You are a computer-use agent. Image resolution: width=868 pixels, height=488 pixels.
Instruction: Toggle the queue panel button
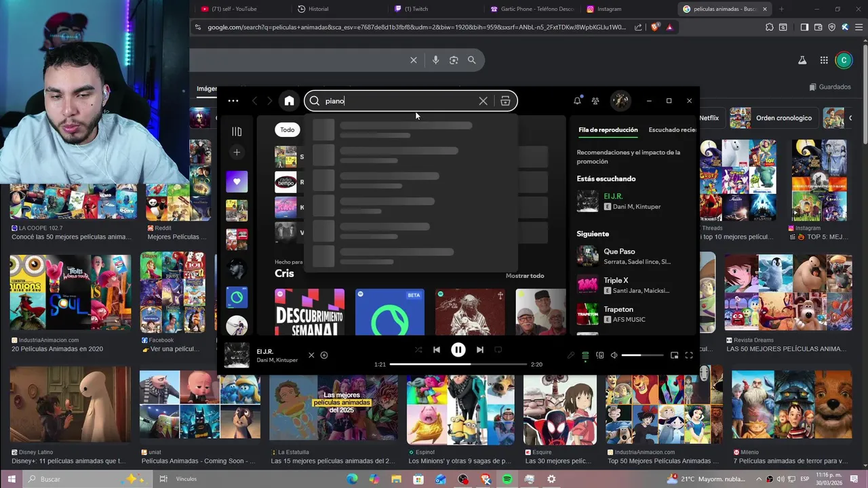pos(585,355)
